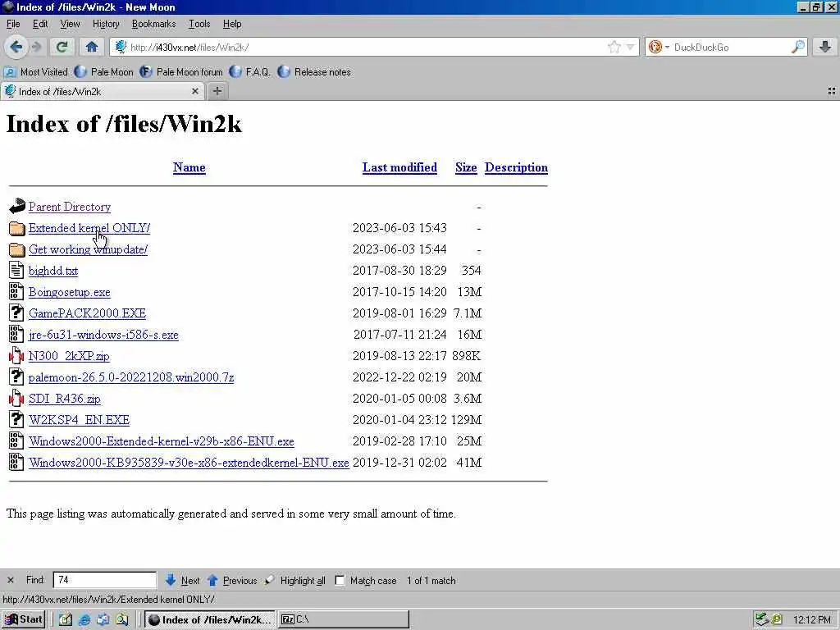Click the text file icon beside bighdd.txt
840x630 pixels.
tap(16, 270)
